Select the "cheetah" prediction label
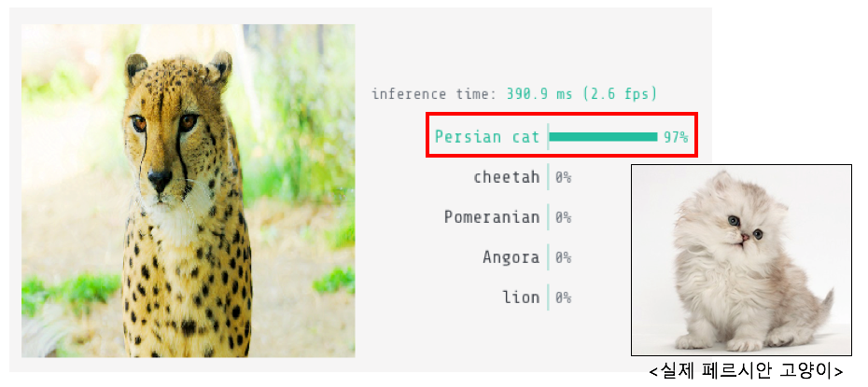Viewport: 868px width, 387px height. point(506,177)
